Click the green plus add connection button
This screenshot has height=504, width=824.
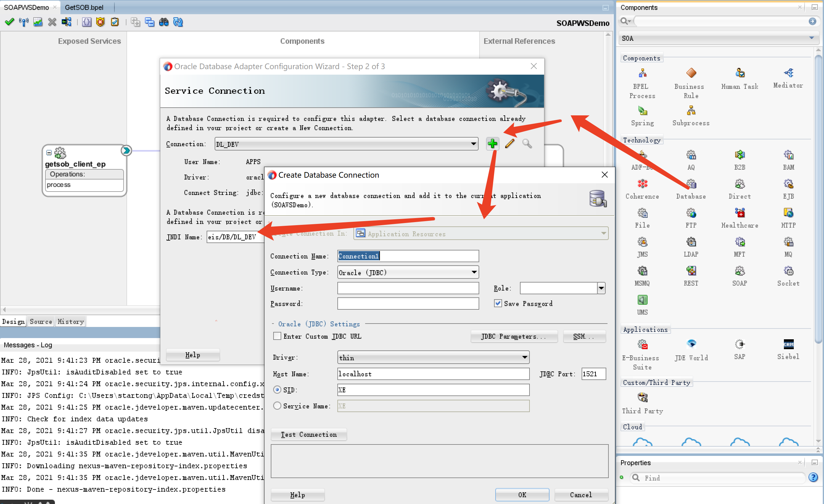[x=492, y=144]
